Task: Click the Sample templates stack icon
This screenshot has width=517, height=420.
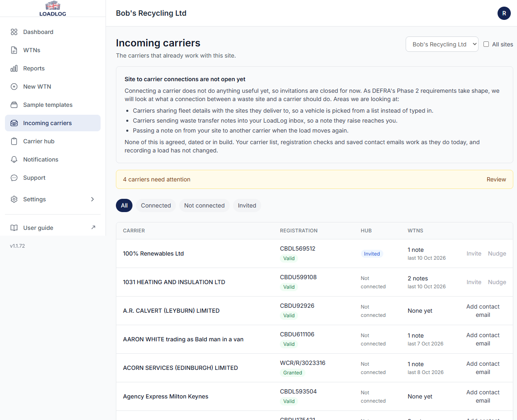Action: click(14, 105)
